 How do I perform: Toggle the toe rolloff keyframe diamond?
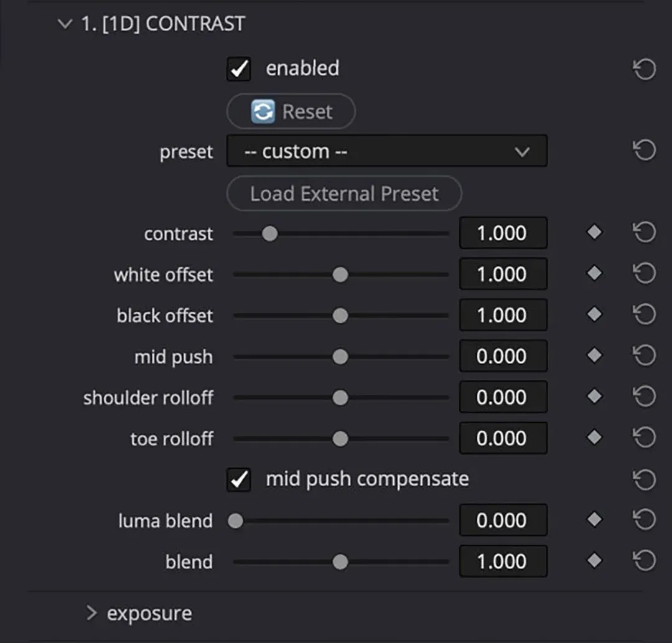click(595, 438)
